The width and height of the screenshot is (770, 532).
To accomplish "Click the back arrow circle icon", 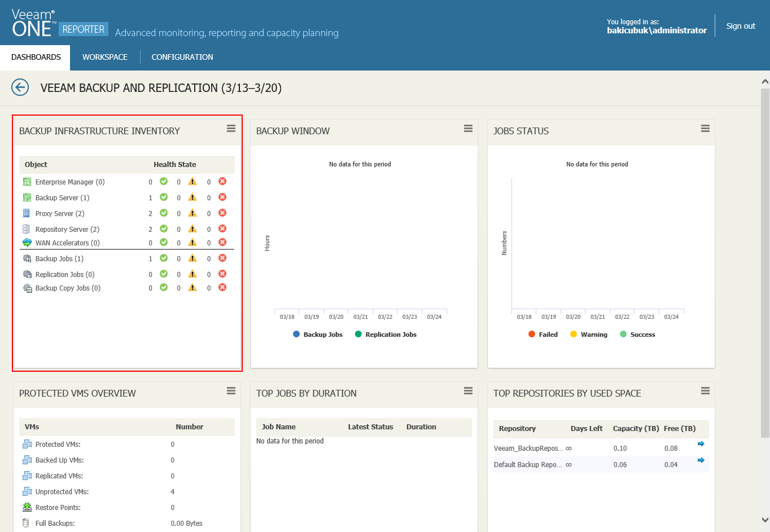I will (20, 87).
